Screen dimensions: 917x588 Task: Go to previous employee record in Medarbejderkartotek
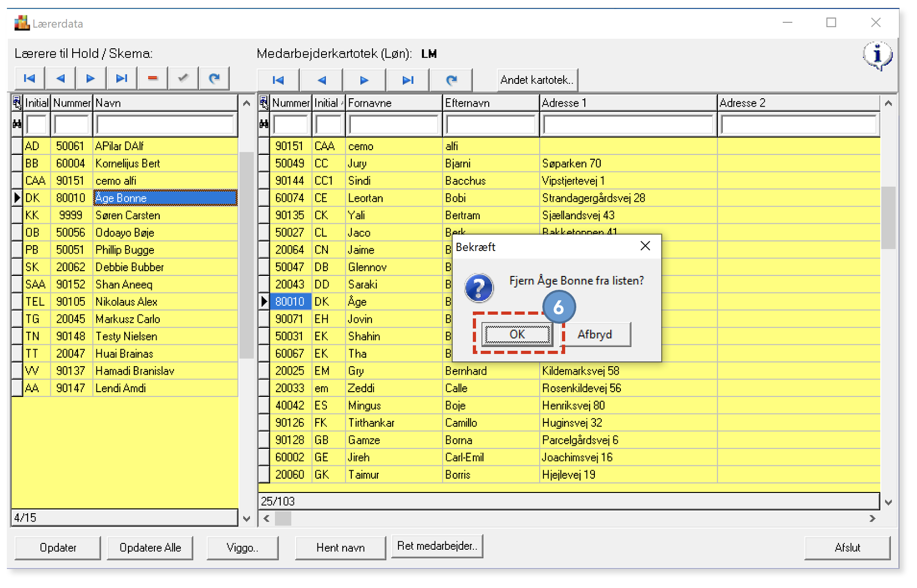322,80
